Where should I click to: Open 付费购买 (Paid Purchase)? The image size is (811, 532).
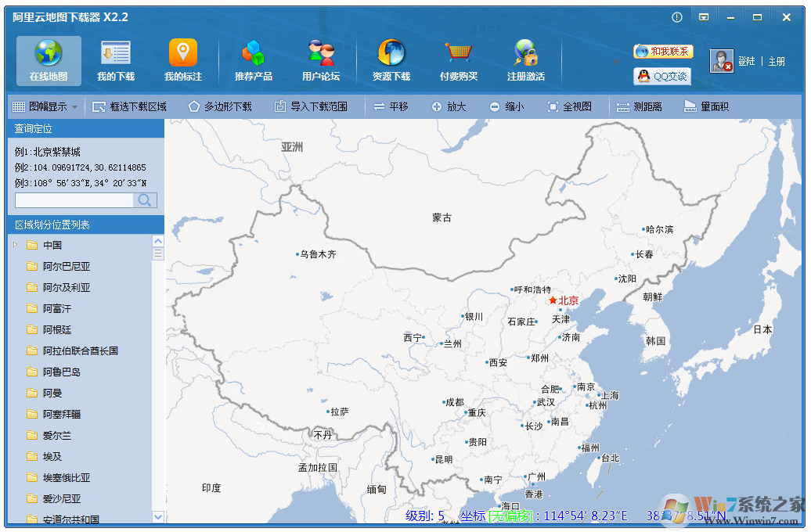(459, 60)
